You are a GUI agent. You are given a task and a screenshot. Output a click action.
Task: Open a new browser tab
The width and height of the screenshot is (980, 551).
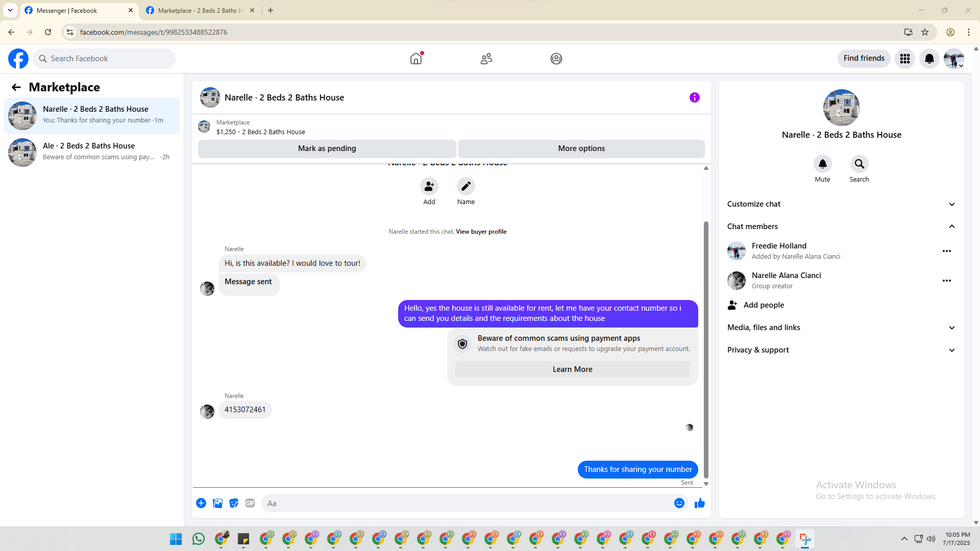[x=271, y=10]
